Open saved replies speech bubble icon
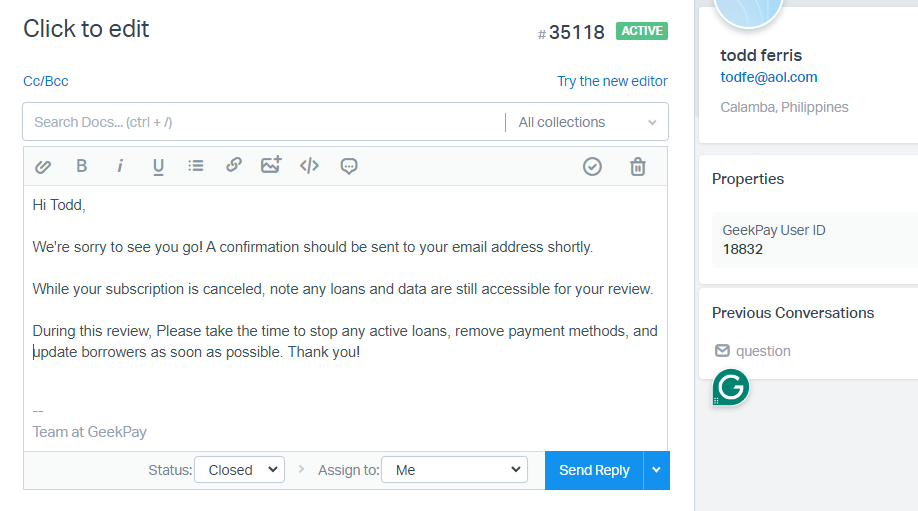This screenshot has height=511, width=918. pyautogui.click(x=348, y=166)
